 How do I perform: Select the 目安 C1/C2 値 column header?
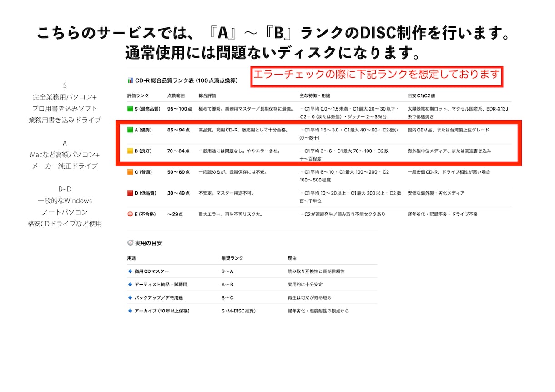click(422, 96)
